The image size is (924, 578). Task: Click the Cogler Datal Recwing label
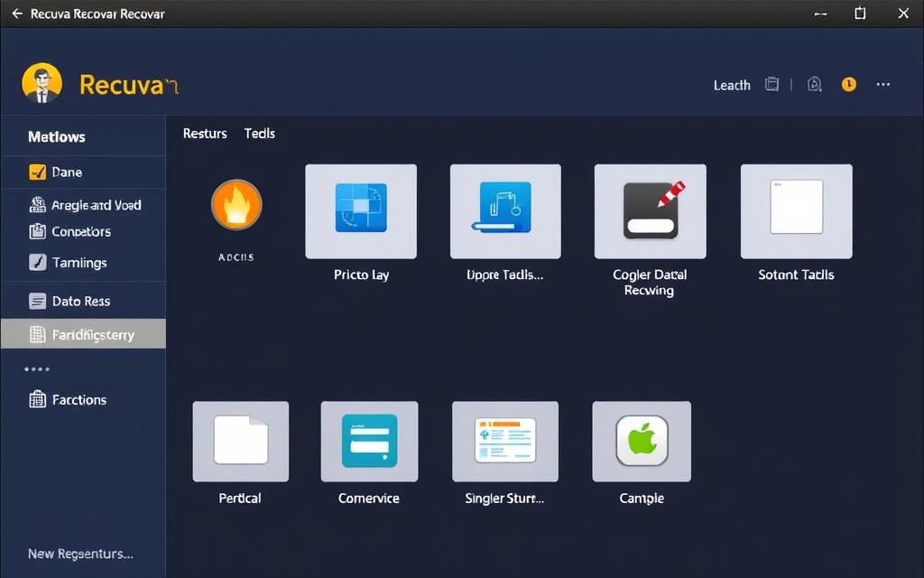pos(650,282)
